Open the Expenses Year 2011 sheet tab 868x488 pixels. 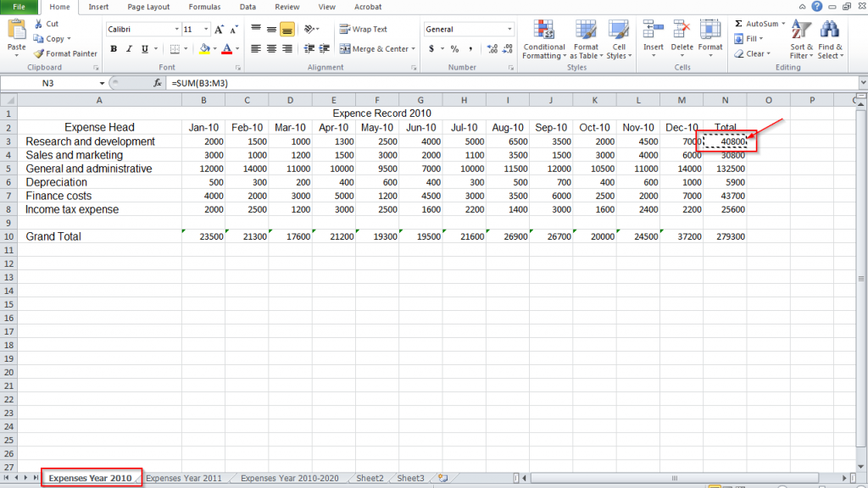click(184, 478)
